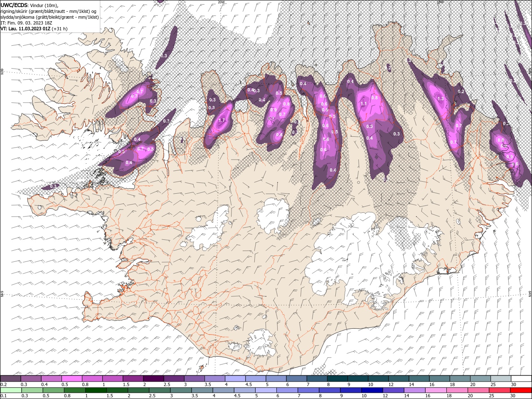
Task: Click the '0.1' label under lower legend row
Action: [x=3, y=396]
